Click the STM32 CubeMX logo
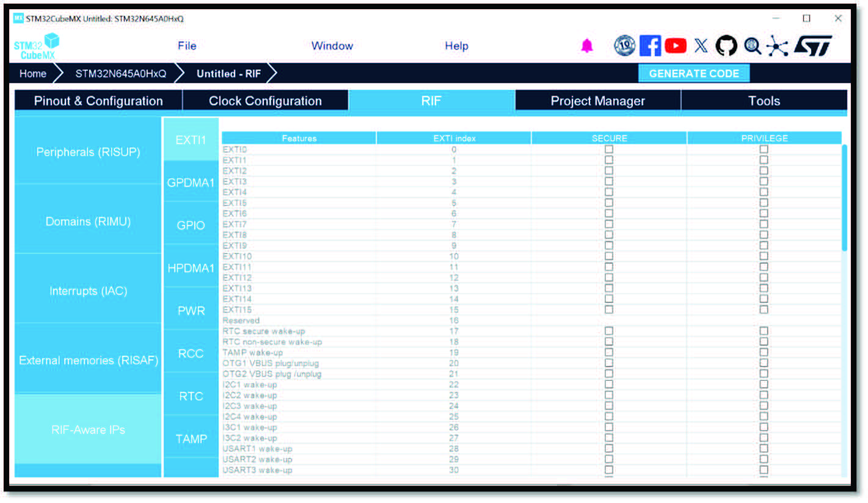This screenshot has width=868, height=503. click(37, 46)
